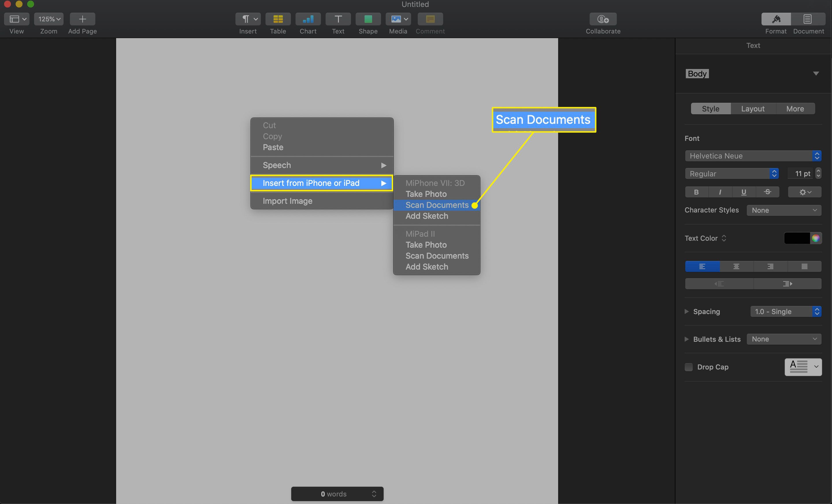Open the text color wheel picker
Viewport: 832px width, 504px height.
816,238
